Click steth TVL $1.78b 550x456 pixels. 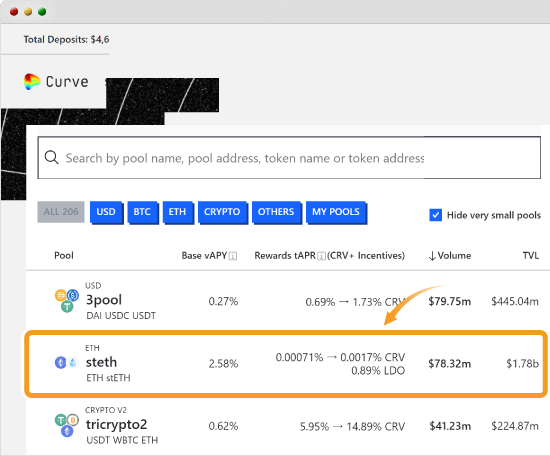tap(523, 364)
